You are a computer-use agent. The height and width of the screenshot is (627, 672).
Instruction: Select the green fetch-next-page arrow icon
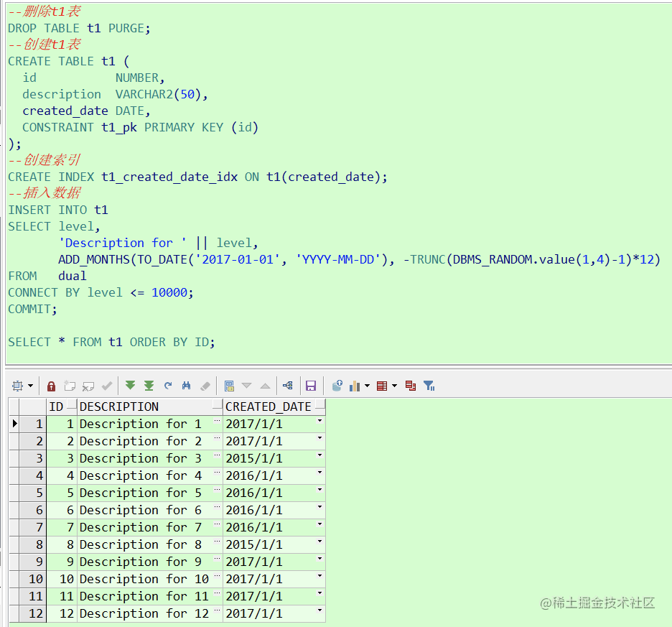(130, 386)
